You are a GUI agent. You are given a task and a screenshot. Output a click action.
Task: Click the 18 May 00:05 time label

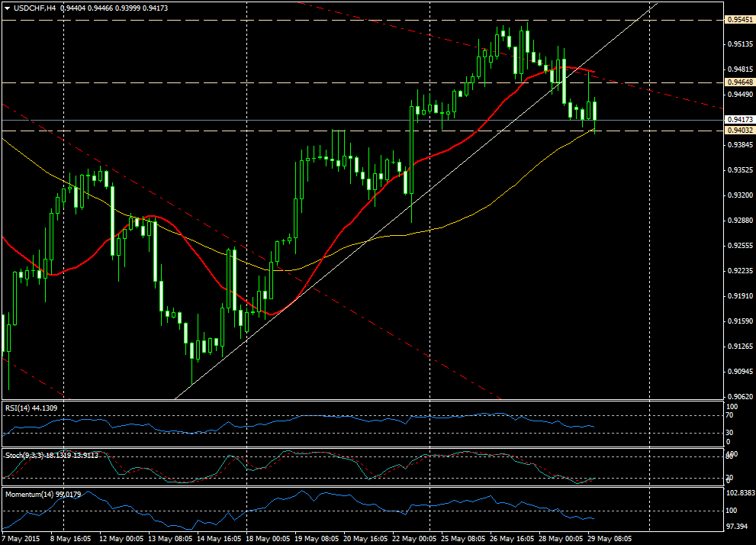pos(265,538)
